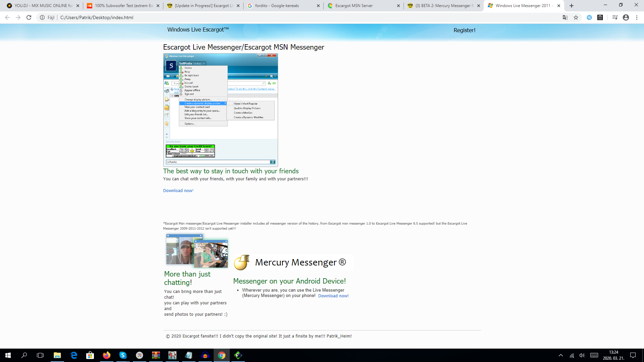The height and width of the screenshot is (362, 644).
Task: Launch Microsoft Edge from the taskbar
Action: pyautogui.click(x=74, y=355)
